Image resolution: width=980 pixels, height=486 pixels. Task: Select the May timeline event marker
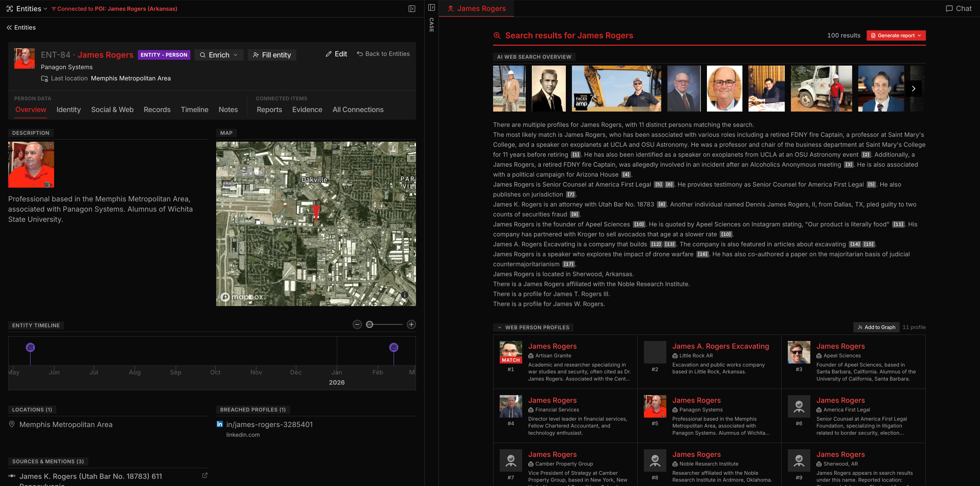(x=30, y=347)
